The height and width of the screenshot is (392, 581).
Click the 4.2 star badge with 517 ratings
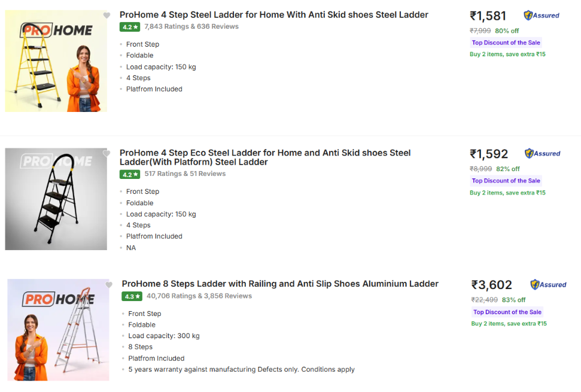pyautogui.click(x=130, y=174)
